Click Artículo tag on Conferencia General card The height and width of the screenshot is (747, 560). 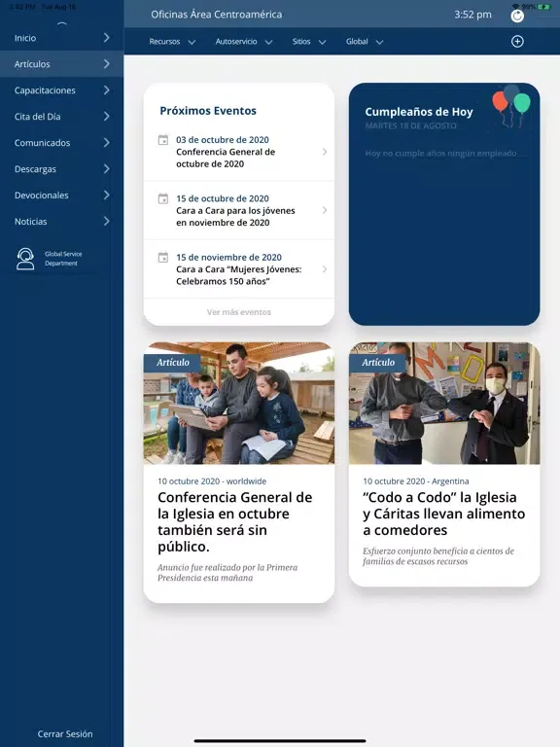click(x=172, y=363)
